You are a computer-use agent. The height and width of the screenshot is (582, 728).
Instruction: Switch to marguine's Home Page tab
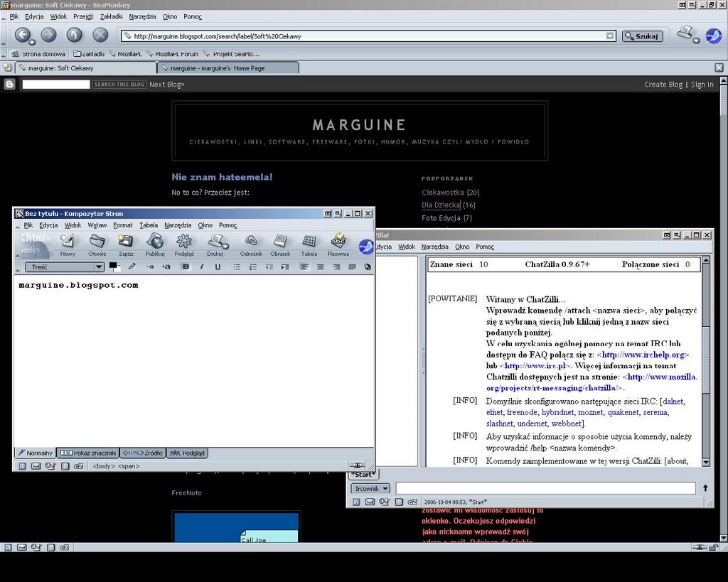(228, 68)
